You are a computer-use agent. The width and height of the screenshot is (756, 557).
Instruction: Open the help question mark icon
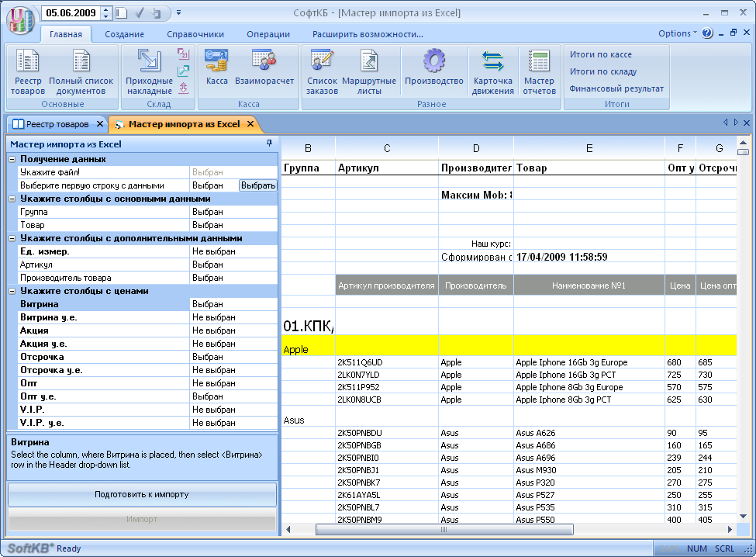tap(707, 33)
